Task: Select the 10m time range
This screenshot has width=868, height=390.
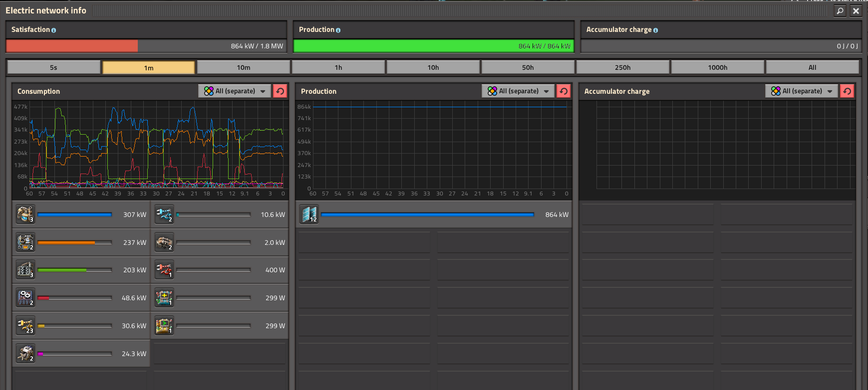Action: 244,67
